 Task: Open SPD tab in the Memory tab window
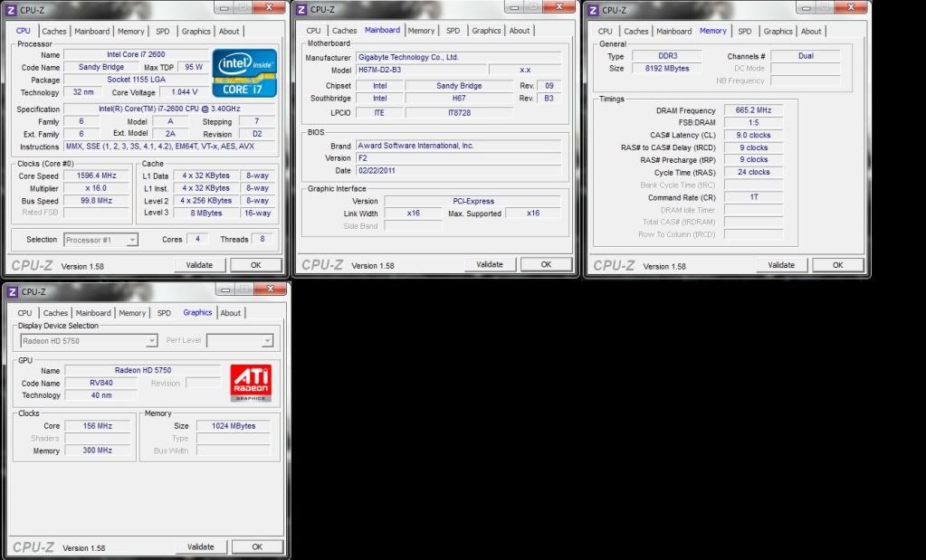[x=745, y=32]
